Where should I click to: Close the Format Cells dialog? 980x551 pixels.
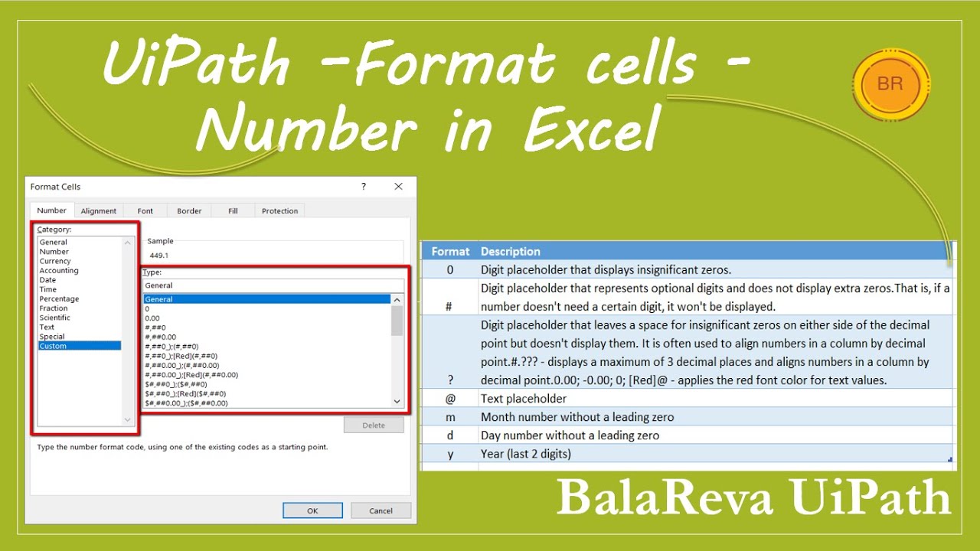coord(398,186)
